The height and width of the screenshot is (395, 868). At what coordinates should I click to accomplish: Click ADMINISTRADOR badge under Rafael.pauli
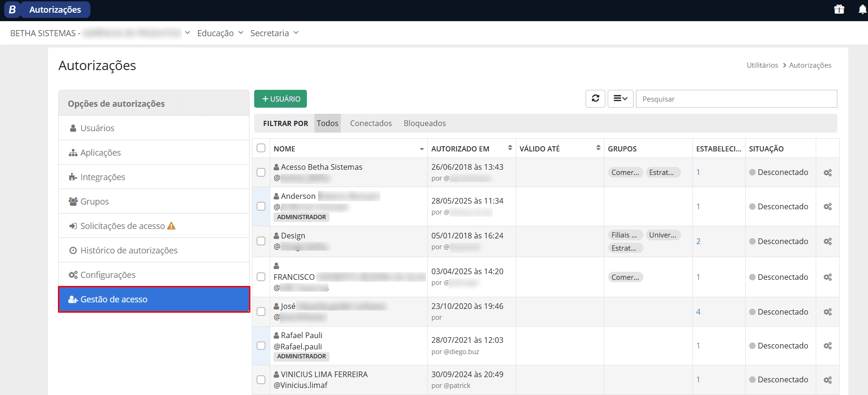tap(301, 356)
